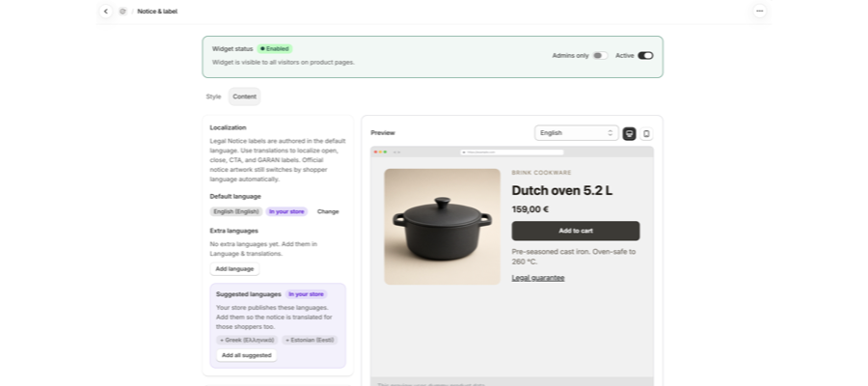Click the preview browser address bar
This screenshot has width=868, height=386.
click(x=512, y=152)
